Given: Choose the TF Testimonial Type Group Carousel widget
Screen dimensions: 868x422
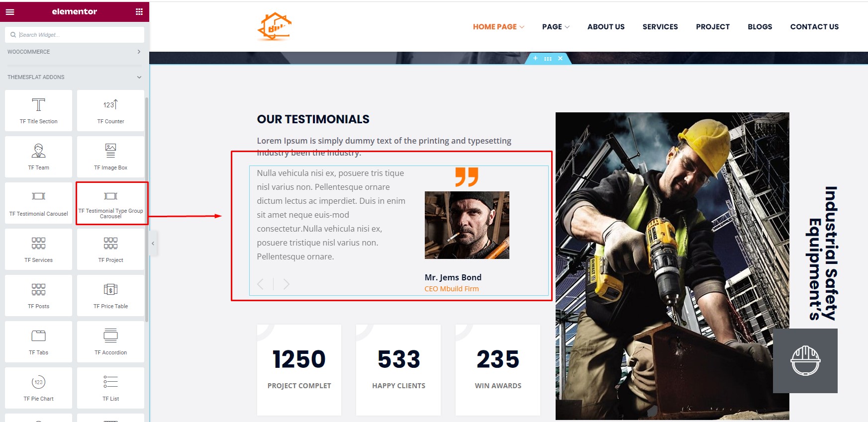Looking at the screenshot, I should click(x=110, y=203).
